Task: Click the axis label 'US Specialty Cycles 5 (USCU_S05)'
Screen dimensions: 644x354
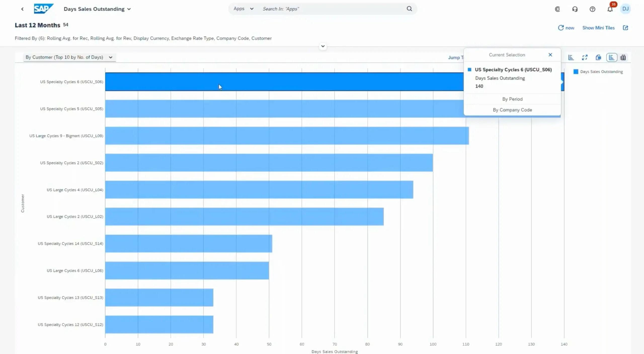Action: tap(72, 109)
